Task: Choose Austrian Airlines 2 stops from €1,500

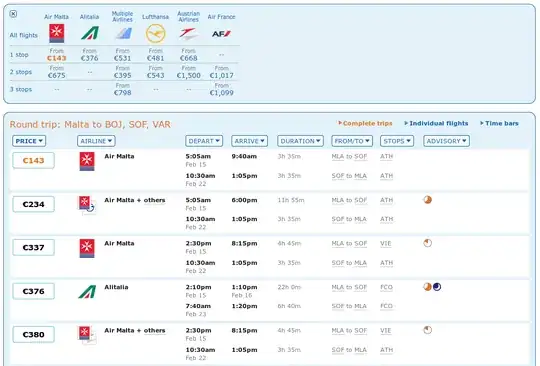Action: click(x=189, y=72)
